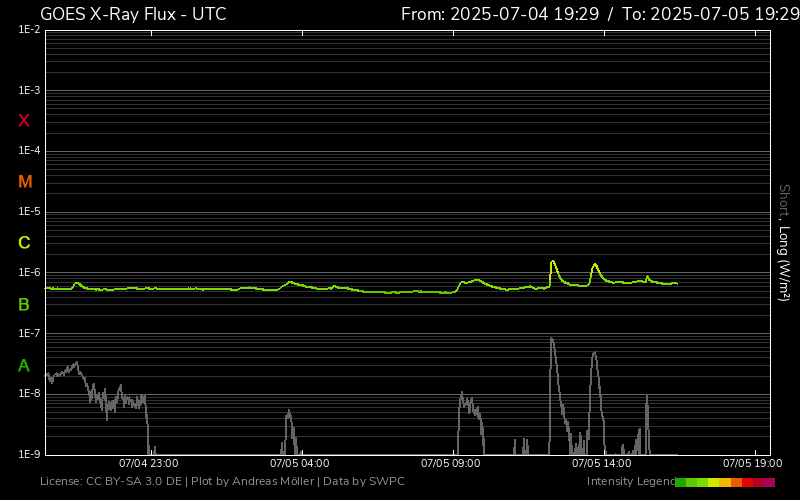800x500 pixels.
Task: Click the orange M flare class label
Action: [x=25, y=182]
